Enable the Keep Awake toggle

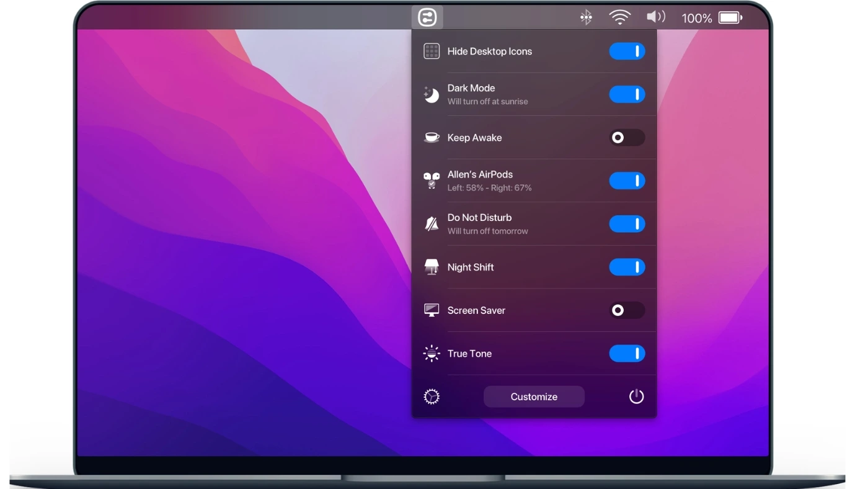coord(627,137)
